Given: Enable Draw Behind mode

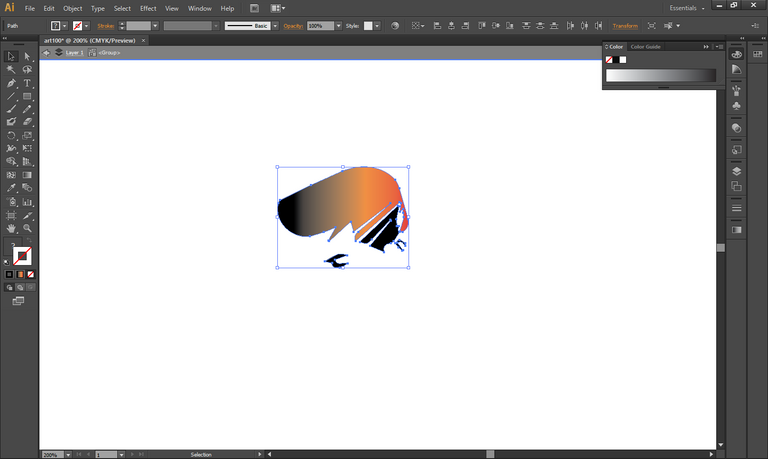Looking at the screenshot, I should (20, 288).
